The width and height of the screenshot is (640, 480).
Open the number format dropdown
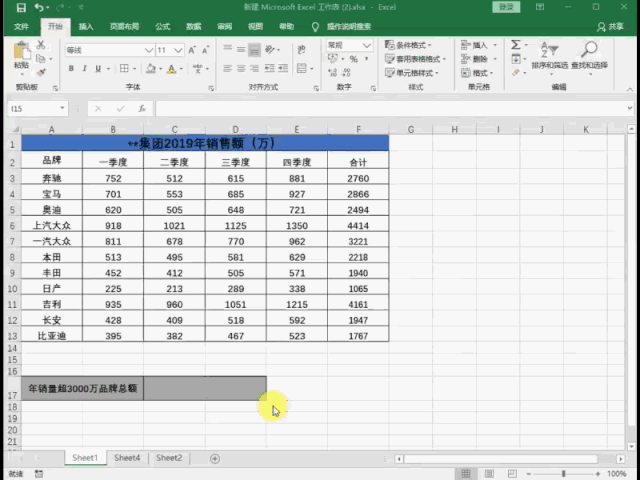tap(367, 45)
